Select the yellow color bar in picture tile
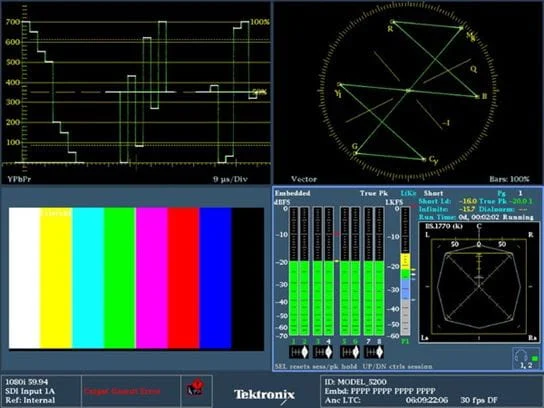The width and height of the screenshot is (544, 408). pyautogui.click(x=56, y=278)
